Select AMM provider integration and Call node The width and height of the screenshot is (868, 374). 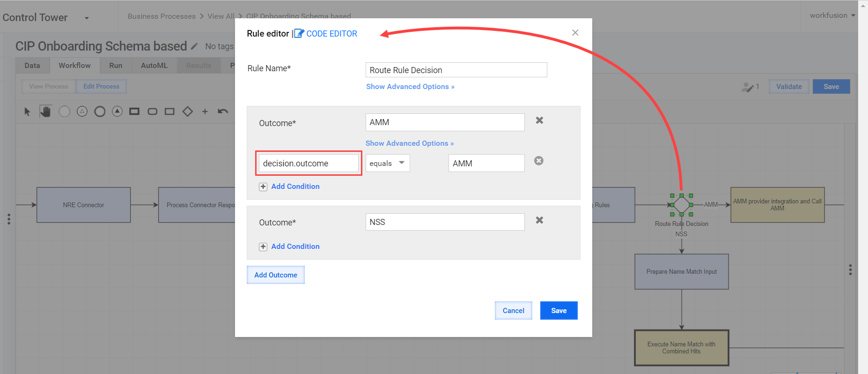pyautogui.click(x=777, y=205)
